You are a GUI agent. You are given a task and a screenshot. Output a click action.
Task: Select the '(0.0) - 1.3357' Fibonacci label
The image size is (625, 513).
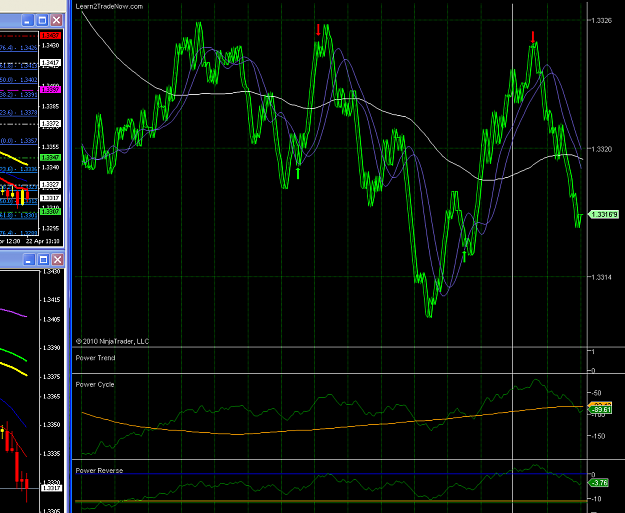[19, 141]
